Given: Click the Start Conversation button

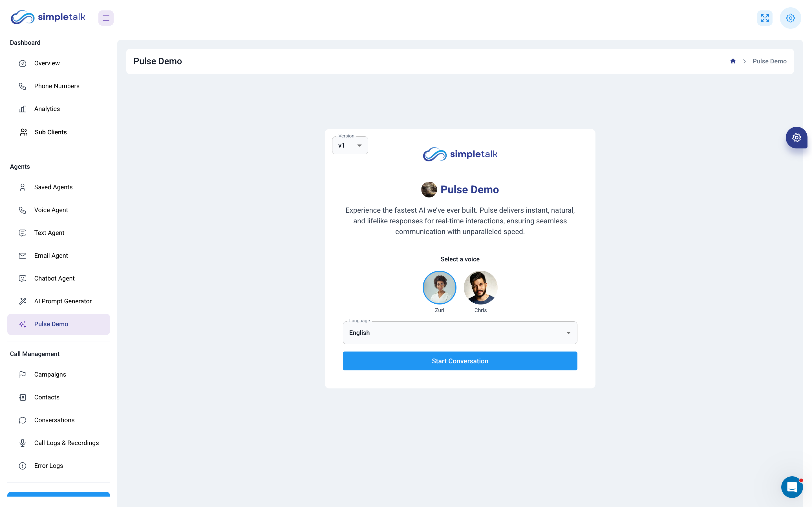Looking at the screenshot, I should (460, 361).
